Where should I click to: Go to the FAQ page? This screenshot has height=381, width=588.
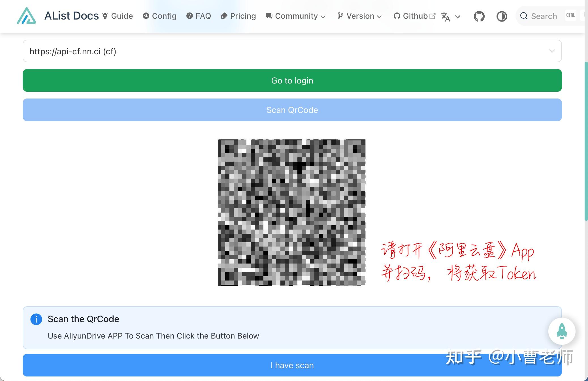pyautogui.click(x=199, y=16)
